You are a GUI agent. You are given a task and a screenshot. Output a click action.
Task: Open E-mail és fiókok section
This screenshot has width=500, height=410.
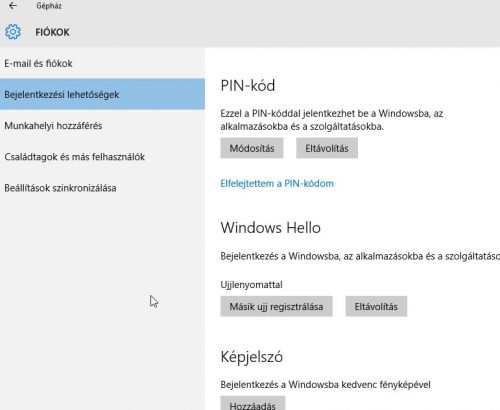(102, 63)
